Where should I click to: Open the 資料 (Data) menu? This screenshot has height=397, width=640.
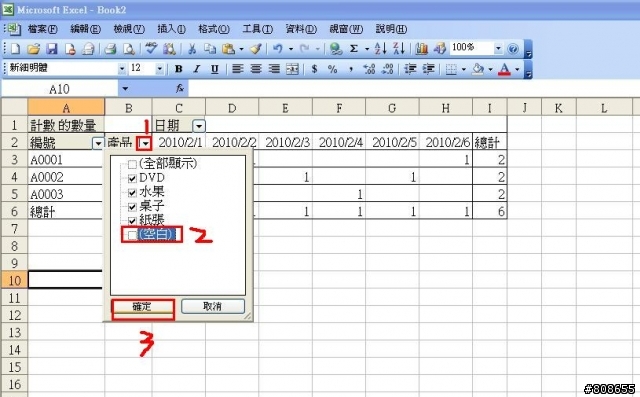tap(301, 29)
